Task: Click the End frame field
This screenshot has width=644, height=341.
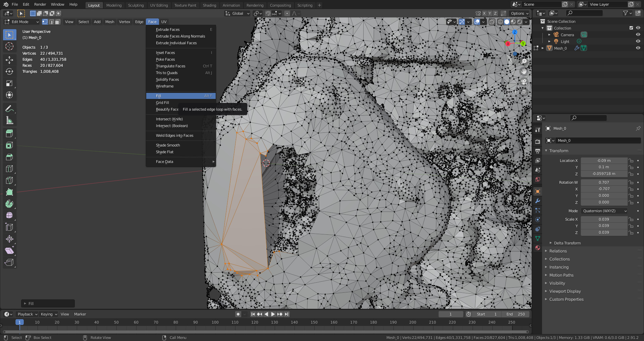Action: (516, 314)
